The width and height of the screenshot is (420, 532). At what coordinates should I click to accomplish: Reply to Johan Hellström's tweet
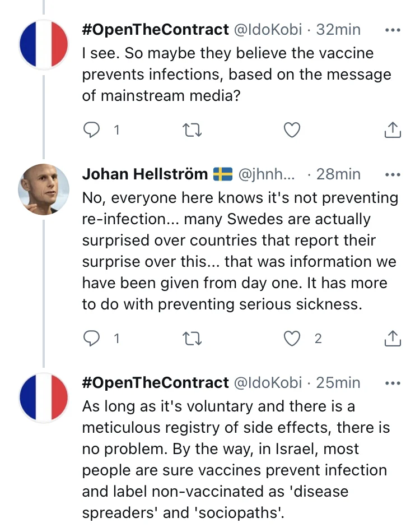(91, 338)
